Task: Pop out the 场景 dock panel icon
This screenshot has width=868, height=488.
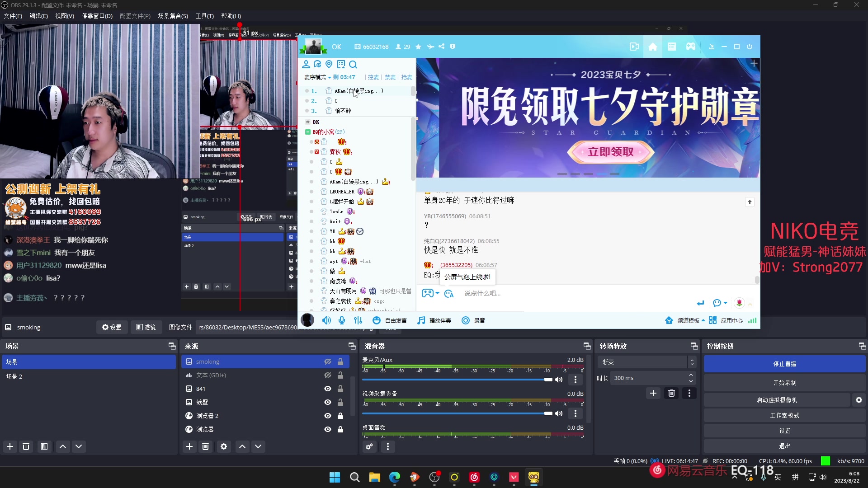Action: click(172, 346)
